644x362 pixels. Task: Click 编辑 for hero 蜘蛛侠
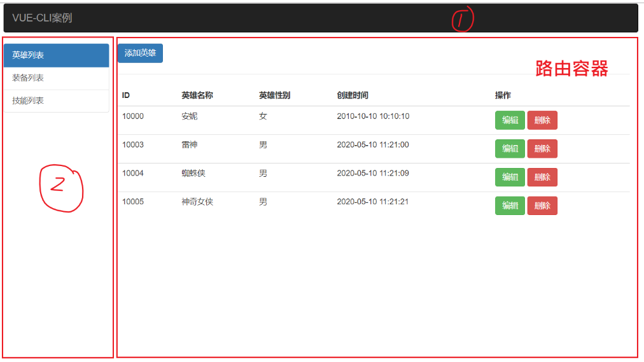[x=510, y=178]
